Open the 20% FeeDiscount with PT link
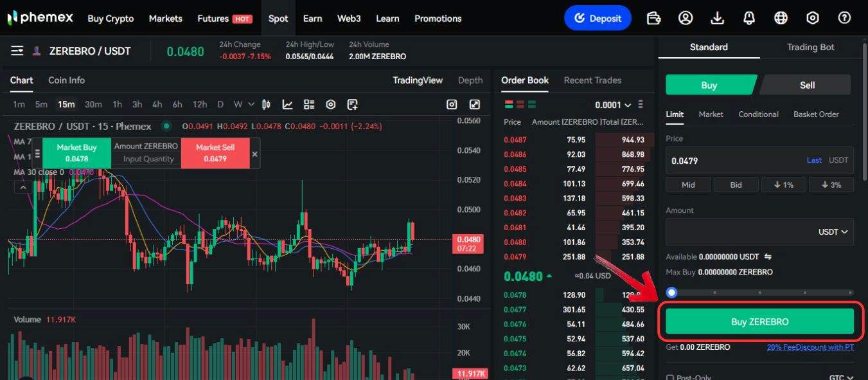The image size is (868, 380). 810,347
